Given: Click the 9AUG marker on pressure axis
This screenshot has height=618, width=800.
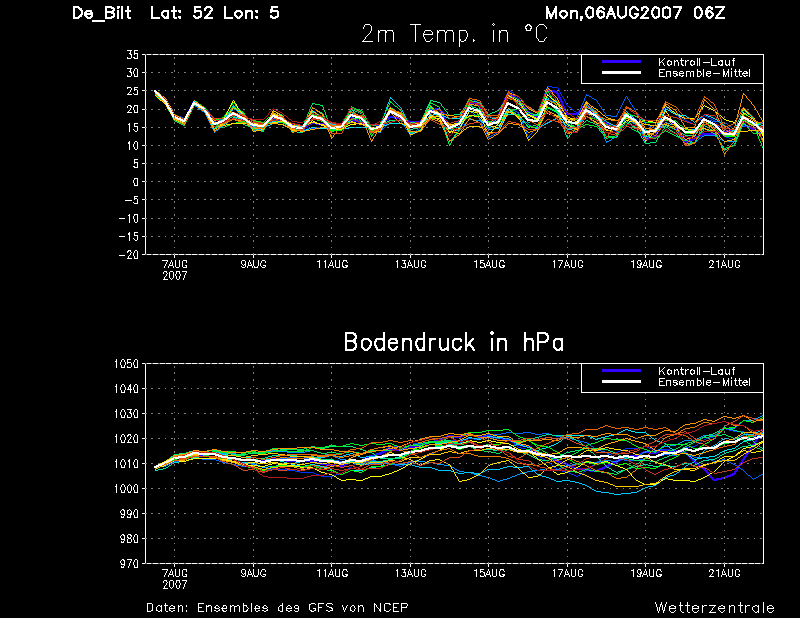Looking at the screenshot, I should [254, 573].
